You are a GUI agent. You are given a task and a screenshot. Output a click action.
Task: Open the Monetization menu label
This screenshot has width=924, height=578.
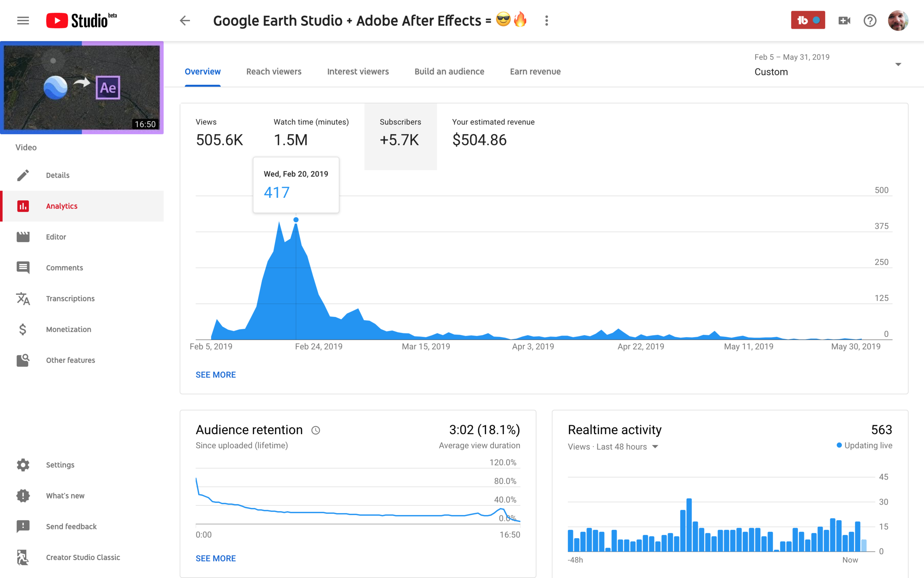(68, 329)
